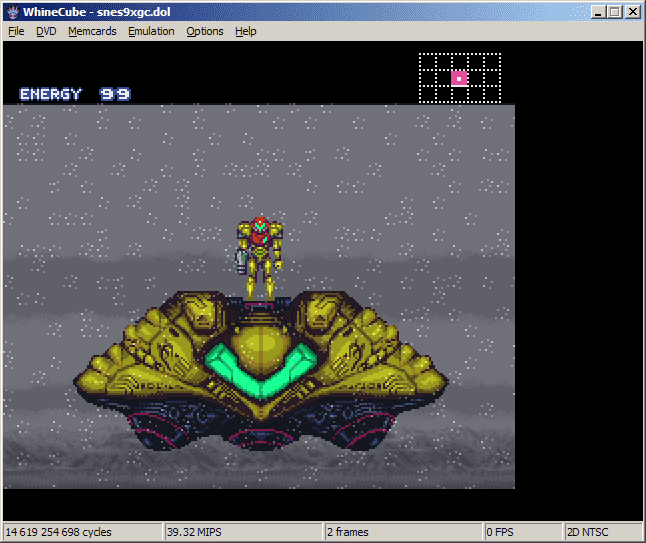Screen dimensions: 646x543
Task: Open the Options menu
Action: [x=205, y=31]
